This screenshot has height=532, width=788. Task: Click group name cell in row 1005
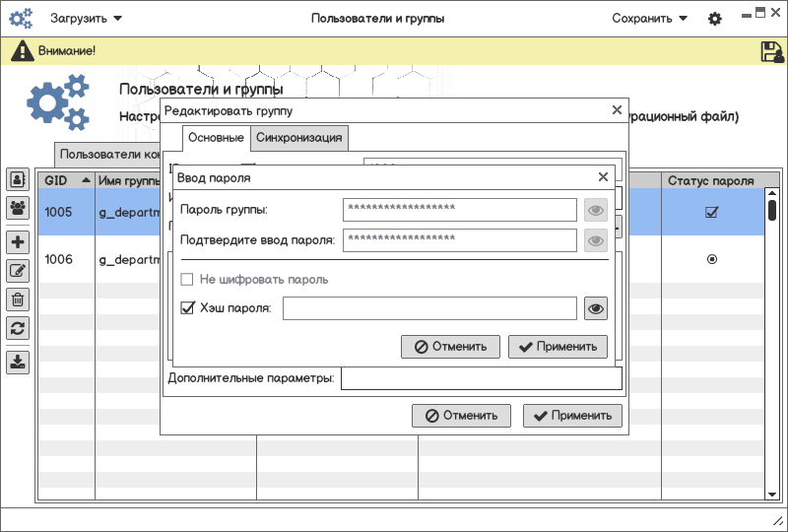point(128,212)
